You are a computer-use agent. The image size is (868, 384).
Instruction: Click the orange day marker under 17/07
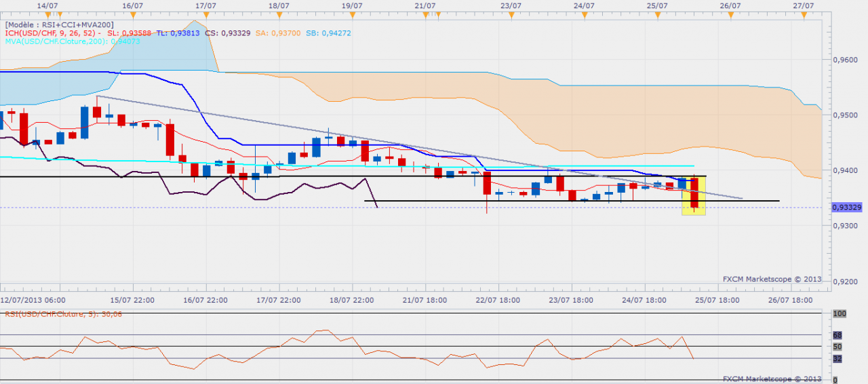click(x=205, y=14)
